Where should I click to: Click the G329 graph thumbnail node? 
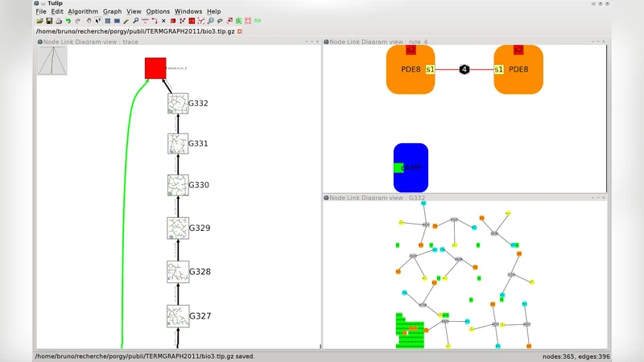click(x=177, y=228)
